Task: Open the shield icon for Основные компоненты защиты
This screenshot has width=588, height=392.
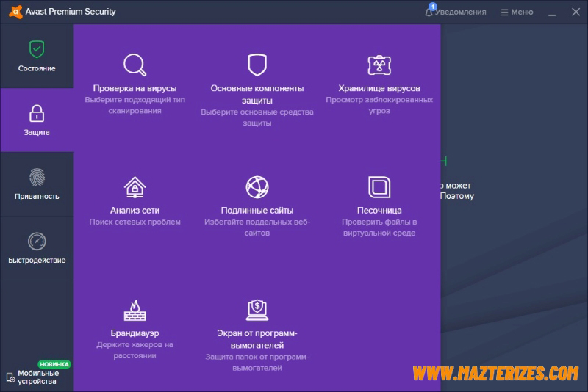Action: (257, 65)
